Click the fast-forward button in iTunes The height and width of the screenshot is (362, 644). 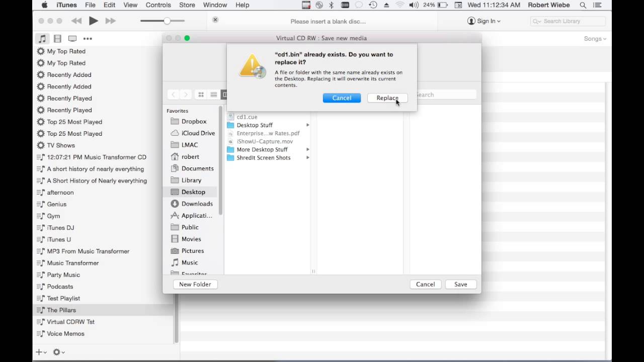click(111, 21)
